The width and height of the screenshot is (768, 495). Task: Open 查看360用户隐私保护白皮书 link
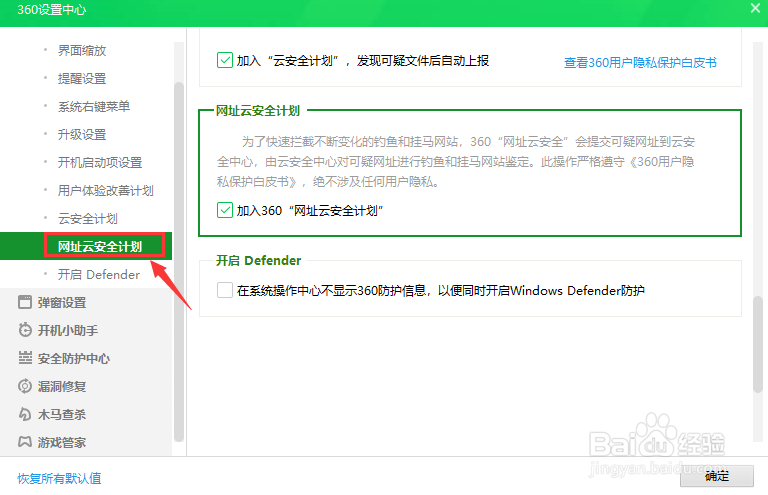640,62
